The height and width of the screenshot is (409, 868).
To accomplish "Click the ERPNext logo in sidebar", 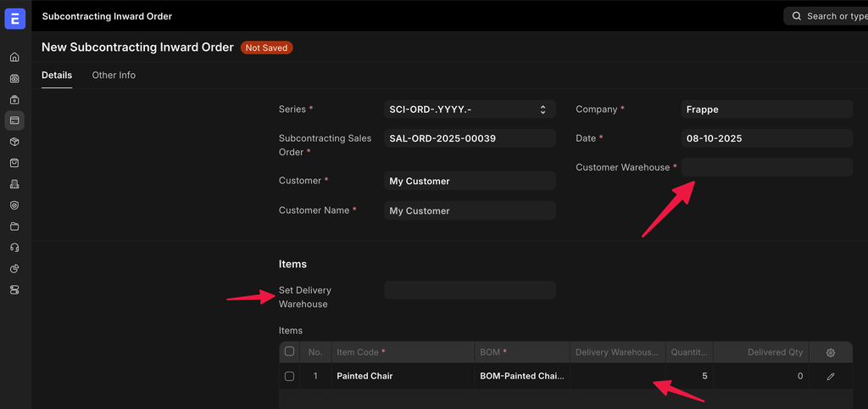I will (15, 17).
